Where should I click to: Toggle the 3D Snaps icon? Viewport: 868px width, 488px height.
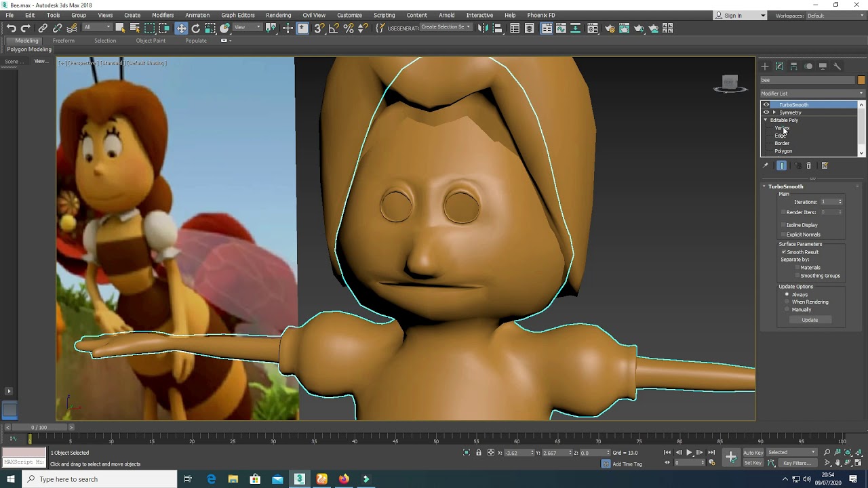pos(319,28)
